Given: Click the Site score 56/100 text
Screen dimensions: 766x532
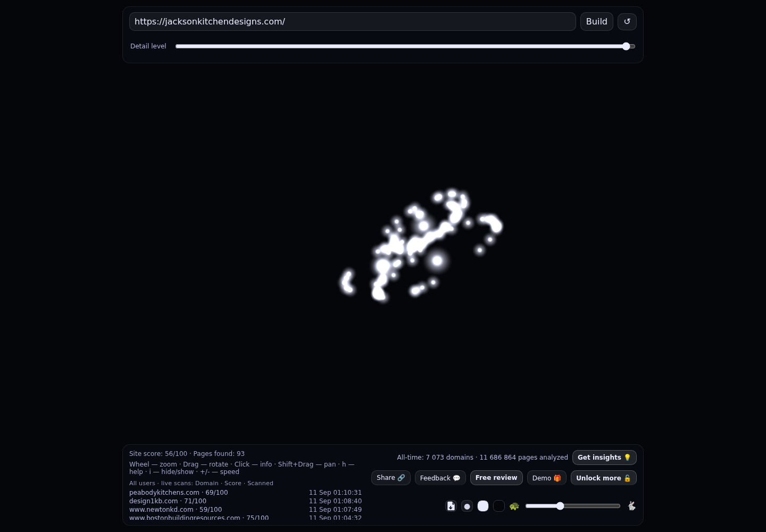Looking at the screenshot, I should [x=159, y=454].
